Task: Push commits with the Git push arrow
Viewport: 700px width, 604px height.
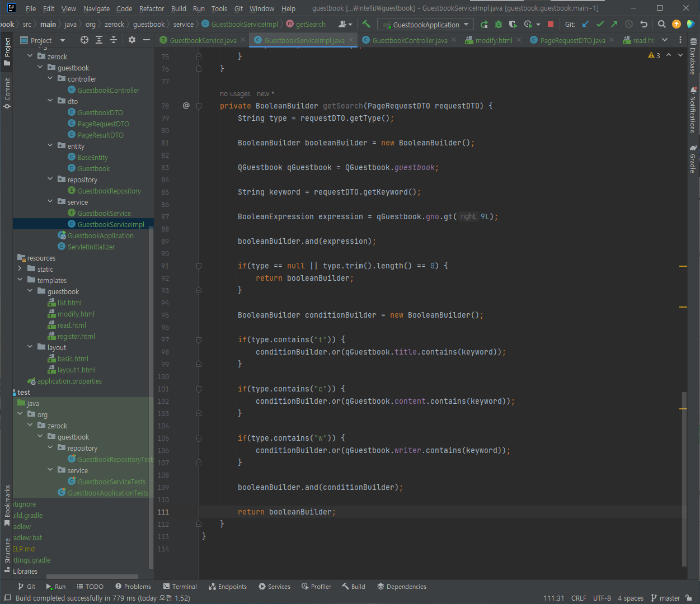Action: 614,24
